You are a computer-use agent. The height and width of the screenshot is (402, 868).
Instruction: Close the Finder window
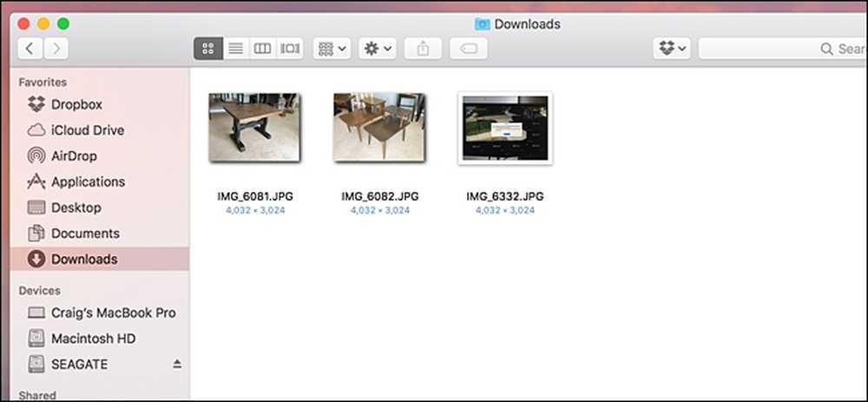click(x=23, y=23)
